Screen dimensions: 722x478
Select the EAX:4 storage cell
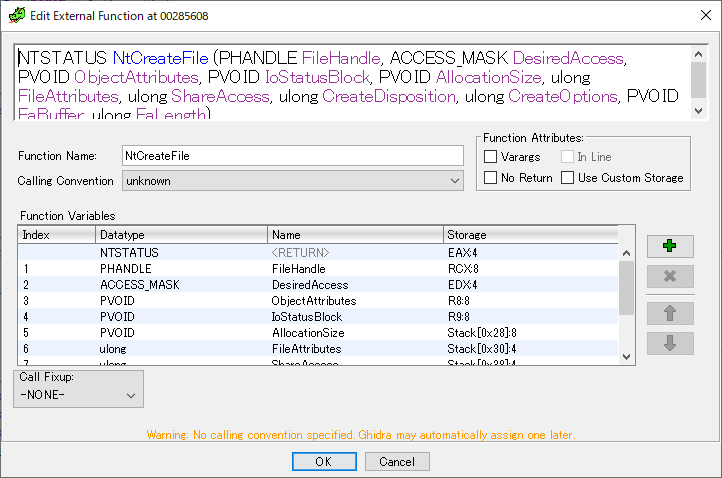tap(531, 253)
